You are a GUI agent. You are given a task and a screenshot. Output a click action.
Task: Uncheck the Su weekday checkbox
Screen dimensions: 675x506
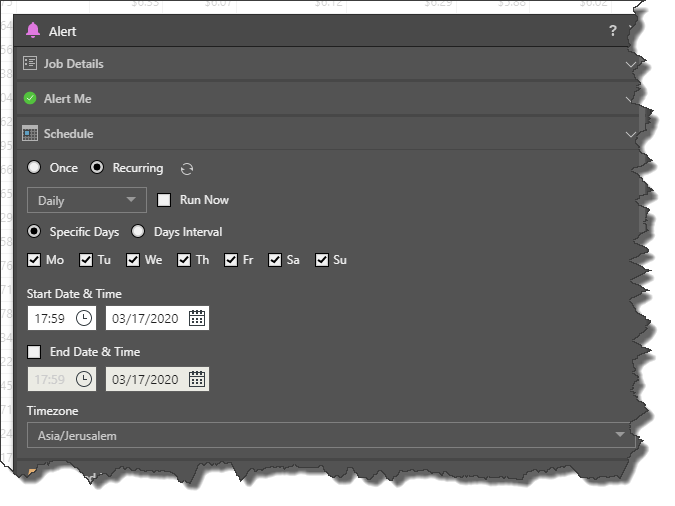[x=322, y=261]
